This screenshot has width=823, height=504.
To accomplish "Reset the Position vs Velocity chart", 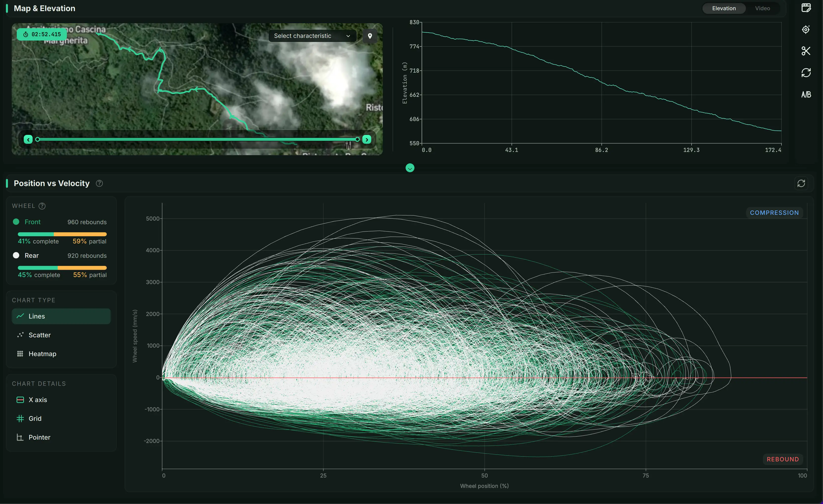I will pos(801,183).
